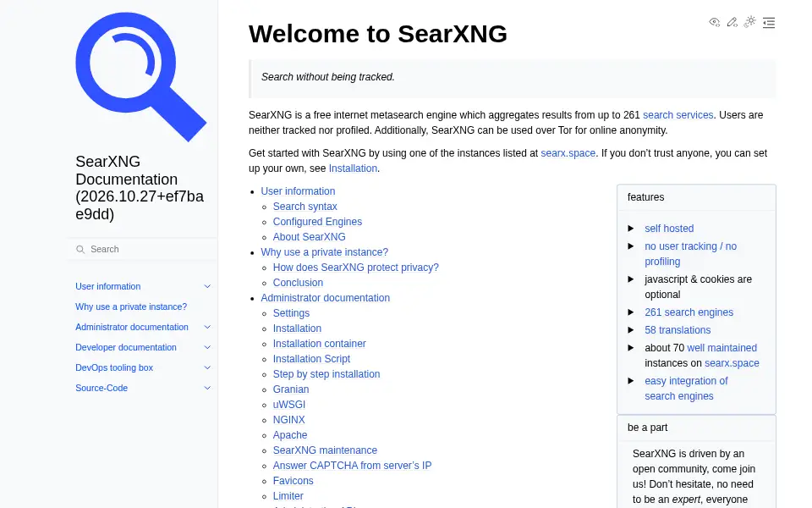Open the 'Granian' link
The width and height of the screenshot is (812, 508).
291,389
